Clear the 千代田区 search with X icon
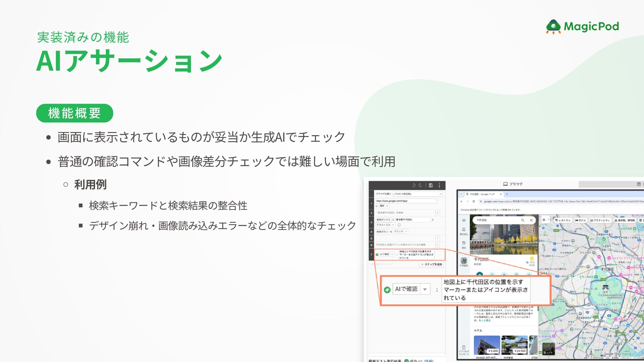 531,220
